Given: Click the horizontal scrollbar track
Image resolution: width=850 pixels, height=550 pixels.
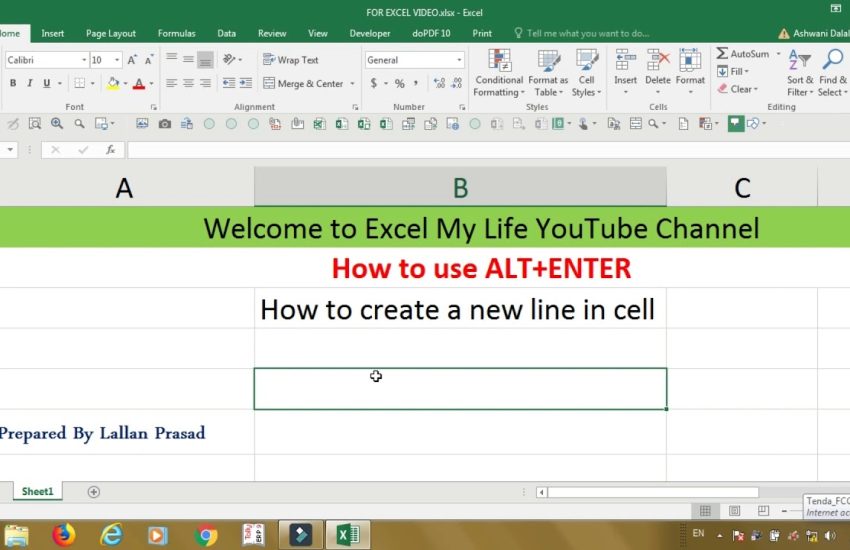Looking at the screenshot, I should pyautogui.click(x=653, y=492).
